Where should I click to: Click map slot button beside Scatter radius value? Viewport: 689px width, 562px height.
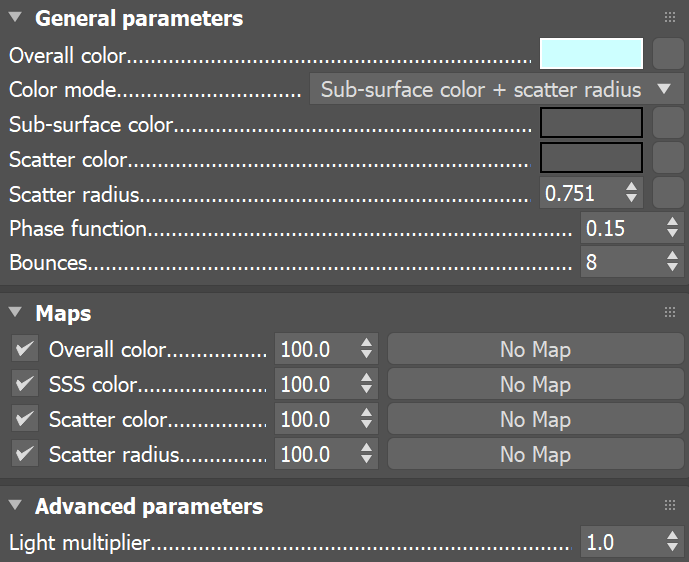click(668, 192)
